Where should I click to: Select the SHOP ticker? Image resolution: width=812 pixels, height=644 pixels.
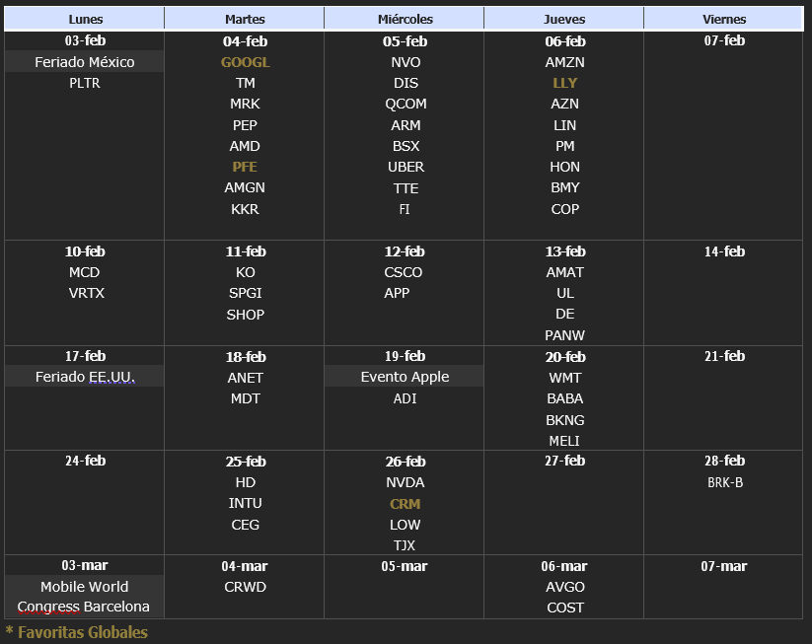click(x=245, y=315)
